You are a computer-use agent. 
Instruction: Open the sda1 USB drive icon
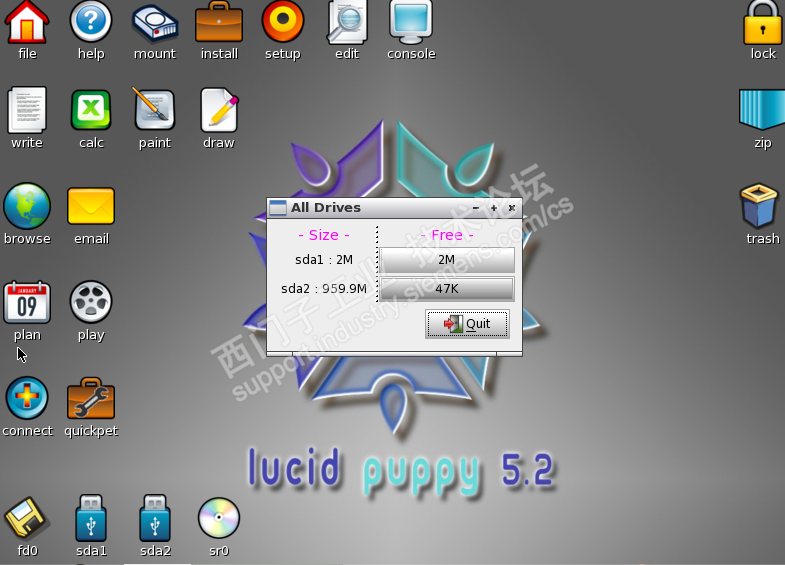[x=91, y=518]
